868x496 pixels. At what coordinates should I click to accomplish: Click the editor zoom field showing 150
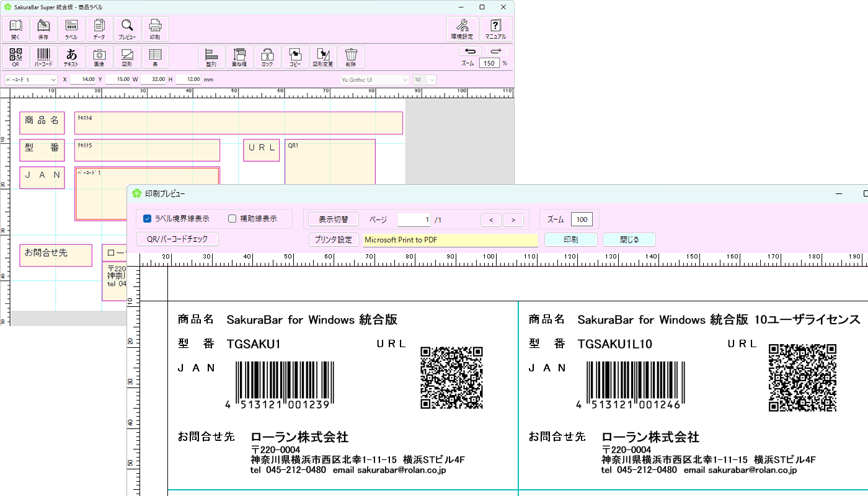[x=489, y=63]
